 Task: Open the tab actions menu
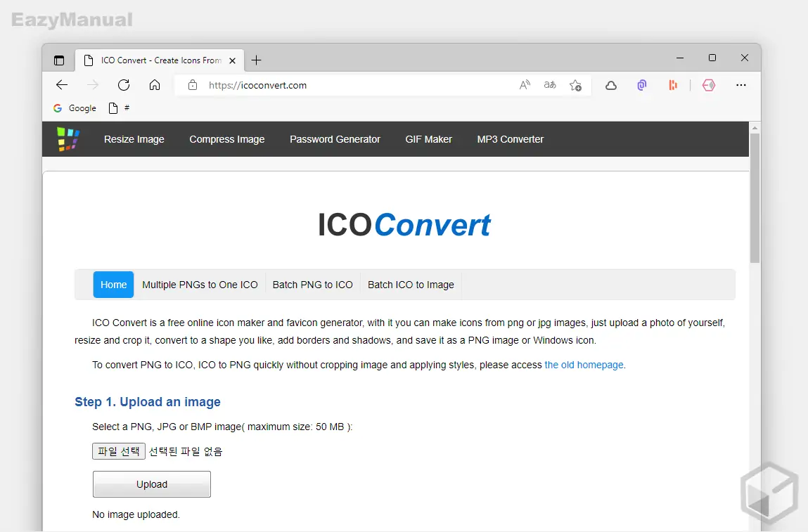[59, 60]
